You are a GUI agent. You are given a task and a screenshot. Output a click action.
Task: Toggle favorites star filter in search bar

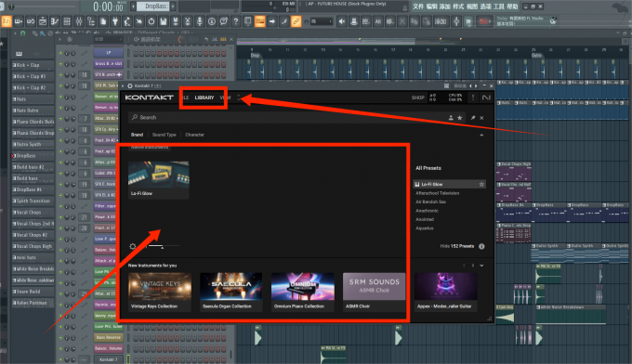(459, 118)
